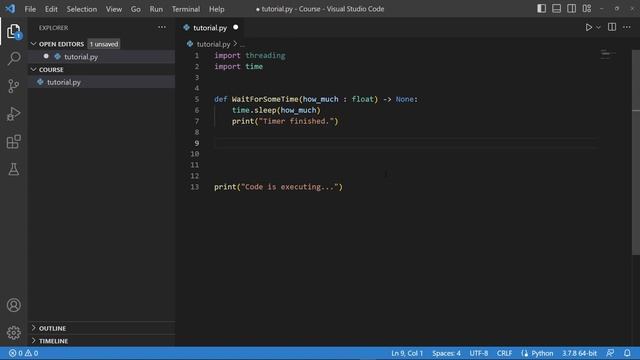
Task: Select the tutorial.py editor tab
Action: [x=210, y=28]
